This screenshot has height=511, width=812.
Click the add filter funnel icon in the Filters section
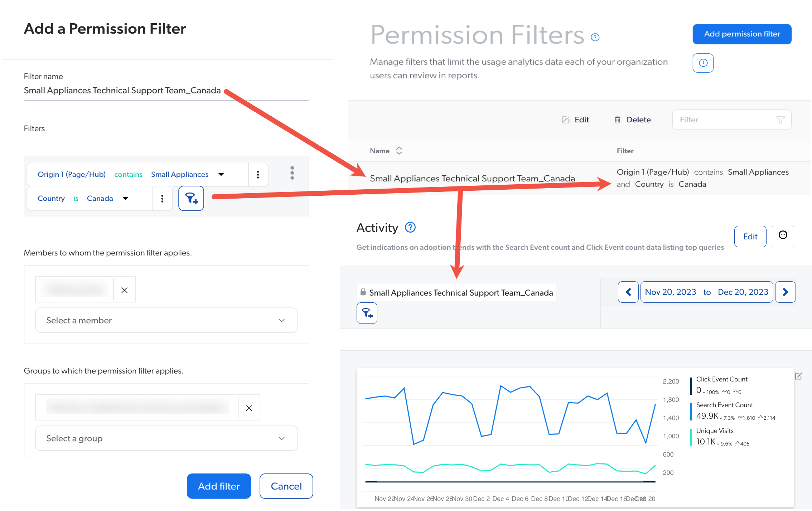pyautogui.click(x=191, y=198)
